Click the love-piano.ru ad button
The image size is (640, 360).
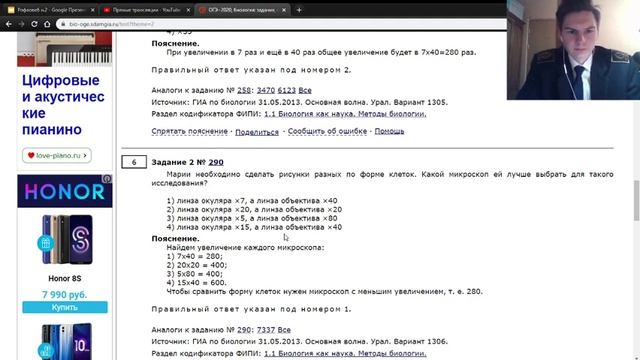click(57, 156)
